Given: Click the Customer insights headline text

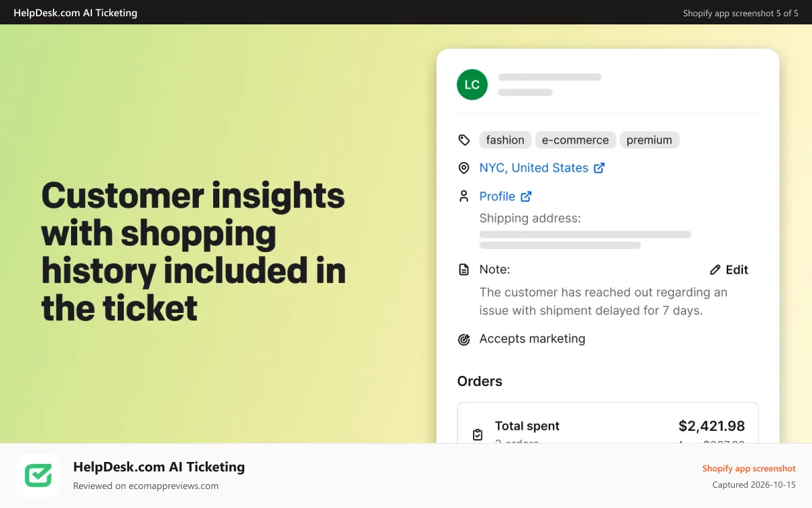Looking at the screenshot, I should [194, 251].
